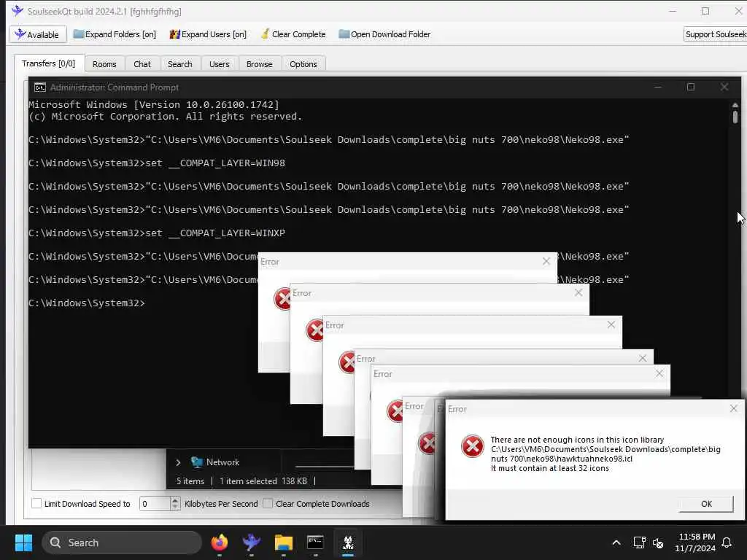The height and width of the screenshot is (560, 747).
Task: Click OK in the front Error dialog
Action: (706, 504)
